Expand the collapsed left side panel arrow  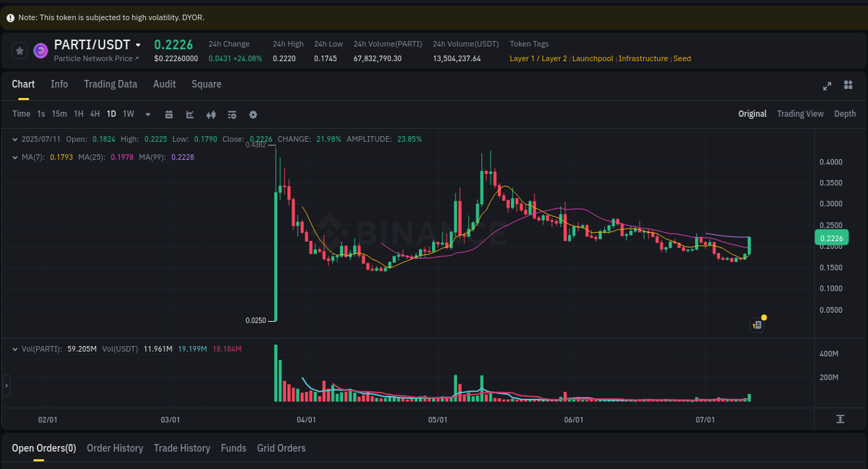point(6,386)
